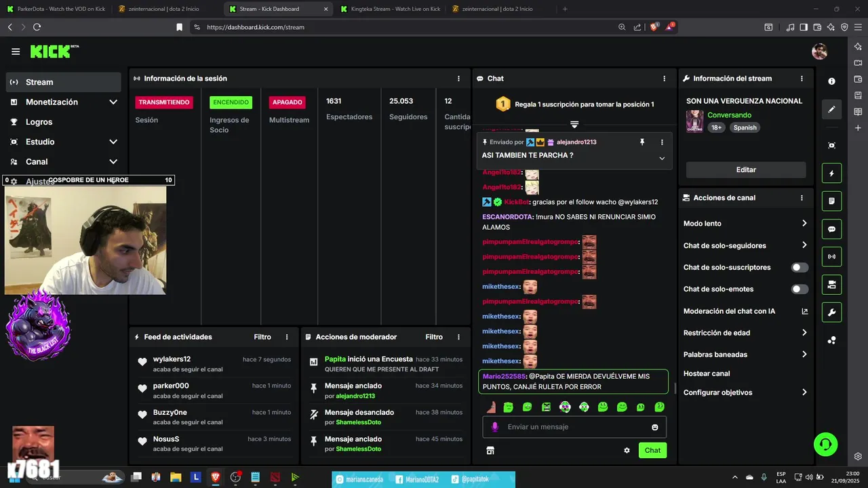
Task: Insert the angry green emote
Action: coord(546,407)
